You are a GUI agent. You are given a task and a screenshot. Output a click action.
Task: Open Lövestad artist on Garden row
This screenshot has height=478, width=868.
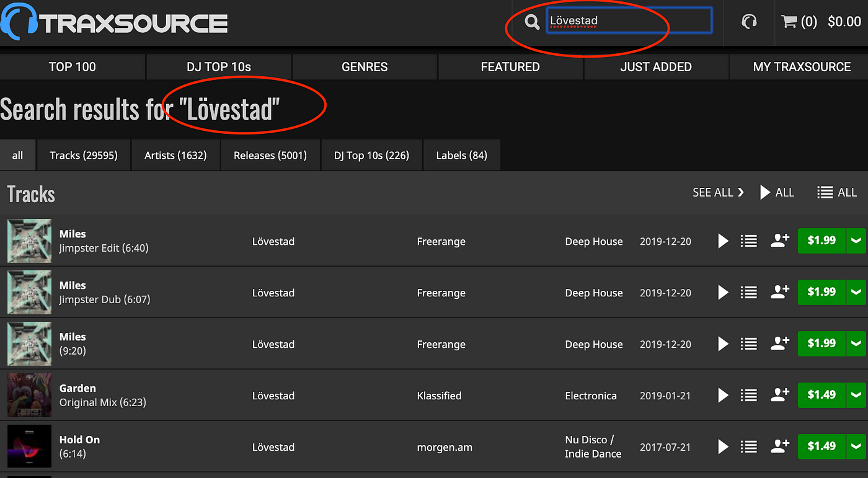273,396
